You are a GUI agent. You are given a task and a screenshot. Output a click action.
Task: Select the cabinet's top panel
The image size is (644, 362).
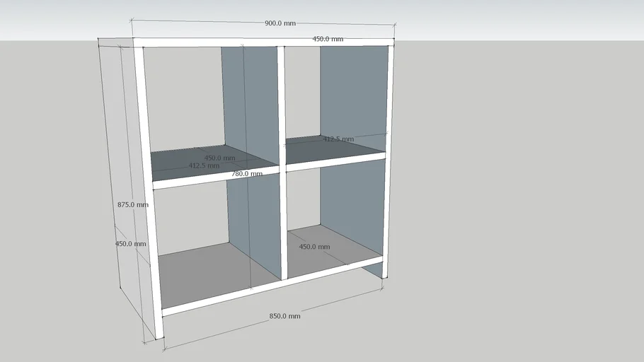coord(262,42)
